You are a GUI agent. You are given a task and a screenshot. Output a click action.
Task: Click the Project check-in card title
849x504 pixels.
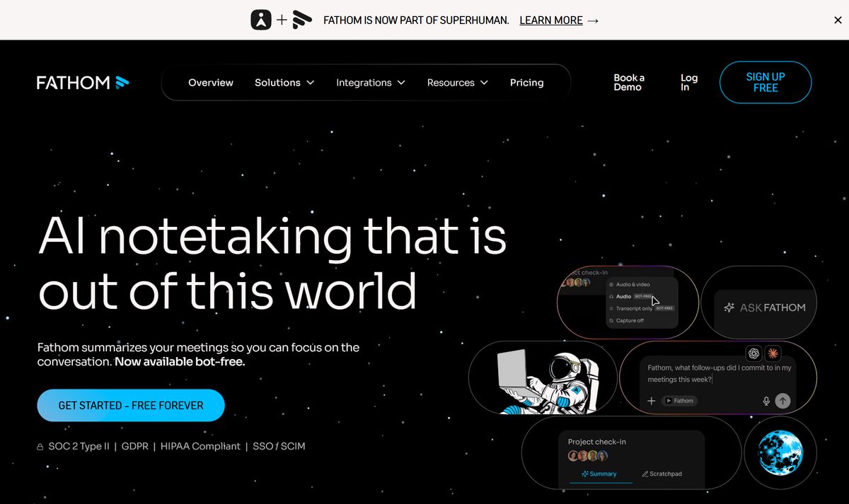596,442
